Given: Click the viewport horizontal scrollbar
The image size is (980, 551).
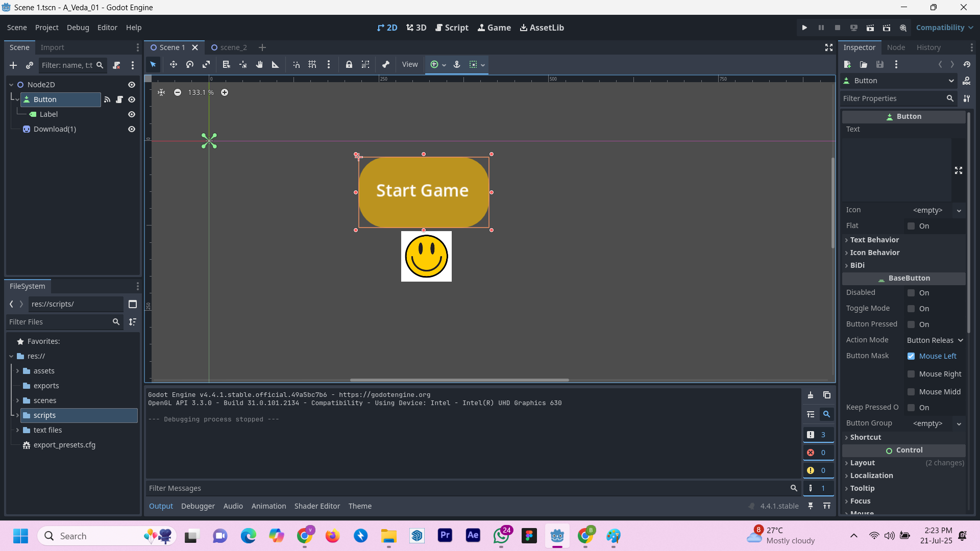Looking at the screenshot, I should (x=459, y=380).
